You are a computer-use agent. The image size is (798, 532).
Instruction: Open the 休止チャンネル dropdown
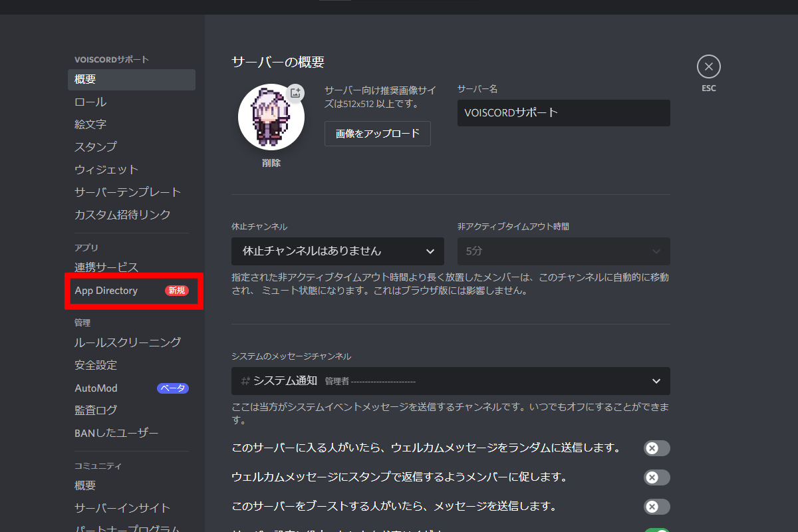click(x=338, y=251)
